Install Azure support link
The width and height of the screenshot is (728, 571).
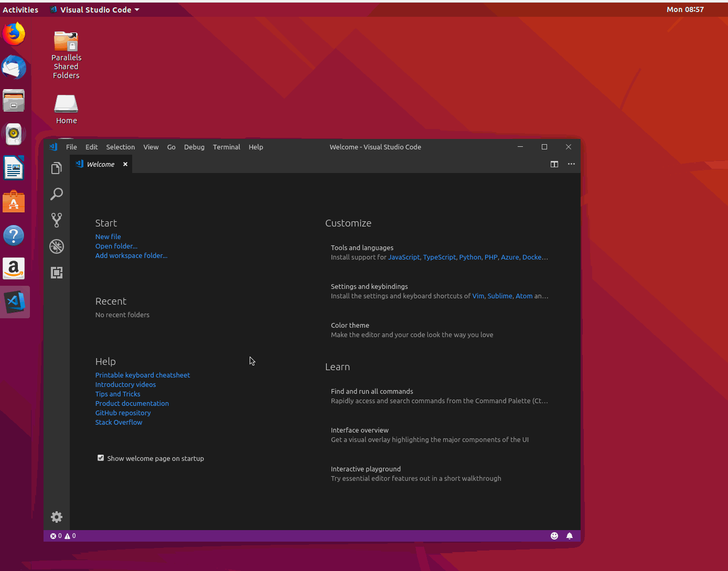coord(510,257)
